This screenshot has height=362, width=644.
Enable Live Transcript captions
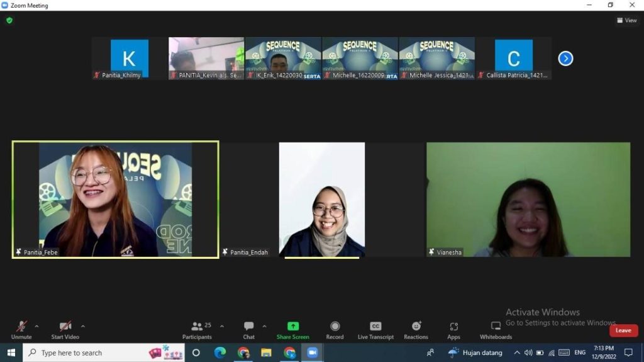pyautogui.click(x=375, y=331)
